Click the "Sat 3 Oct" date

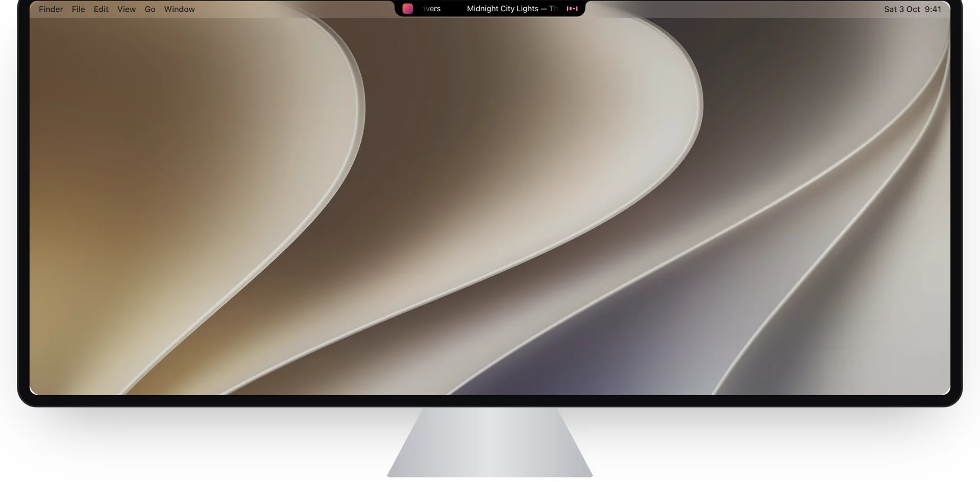pos(902,9)
